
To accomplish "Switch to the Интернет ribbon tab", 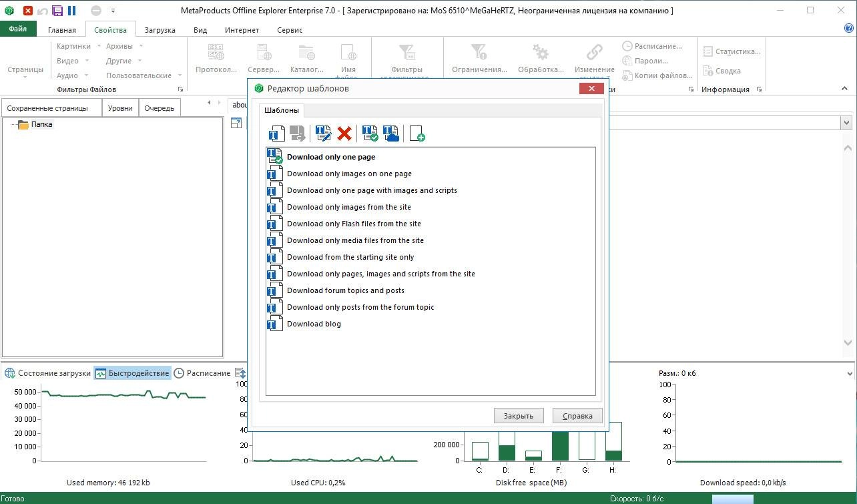I will (x=242, y=30).
